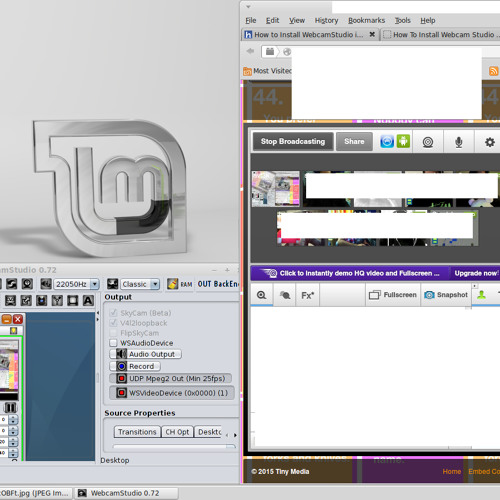
Task: Toggle WSVideoDevice (0x0000) (1) output
Action: click(x=172, y=393)
